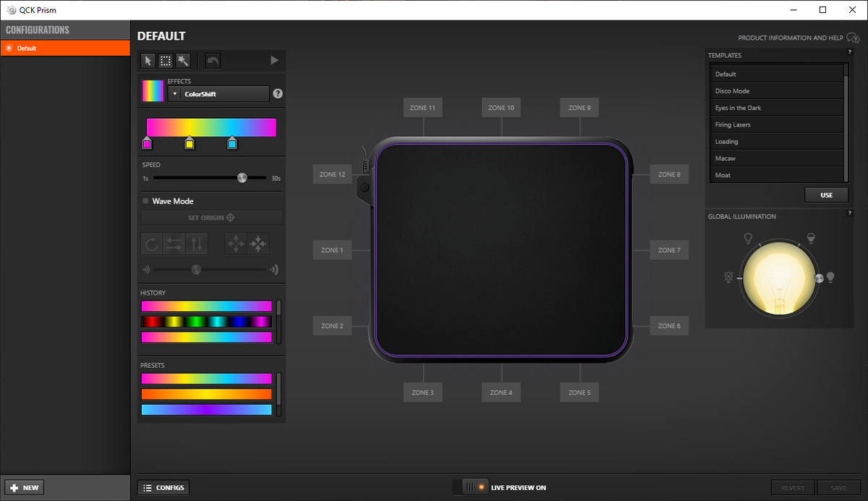Select Zone 8 label
The image size is (868, 501).
(669, 174)
